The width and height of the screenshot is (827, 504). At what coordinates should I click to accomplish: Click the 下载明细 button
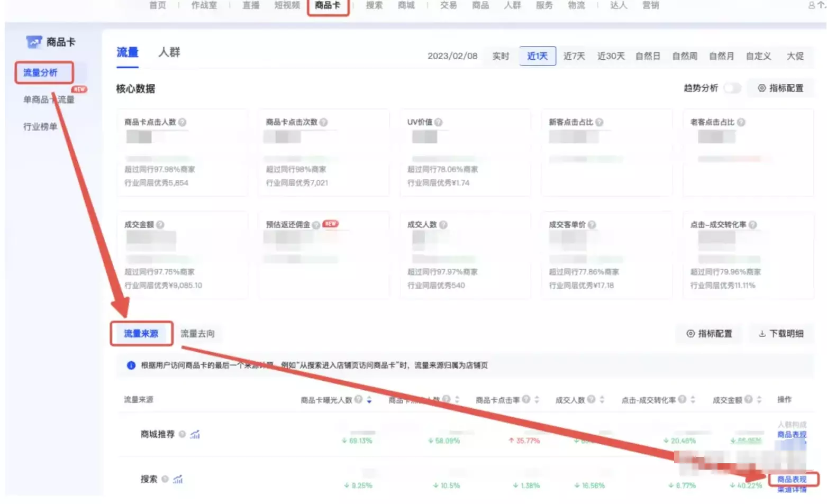pyautogui.click(x=781, y=334)
